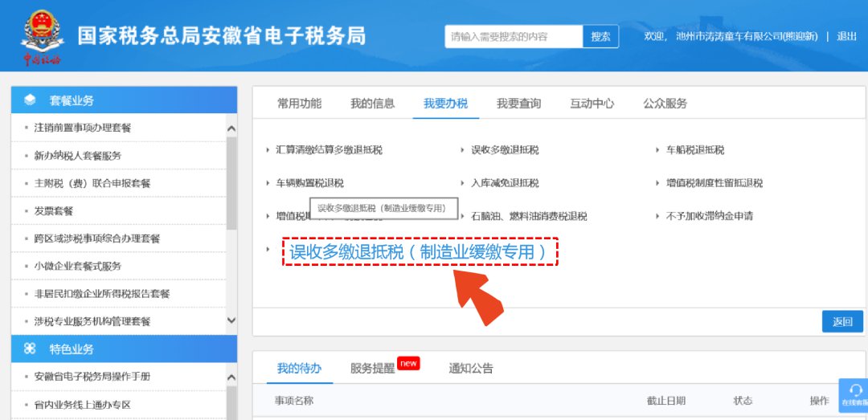Switch to 通知公告 tab
The image size is (868, 420).
471,369
